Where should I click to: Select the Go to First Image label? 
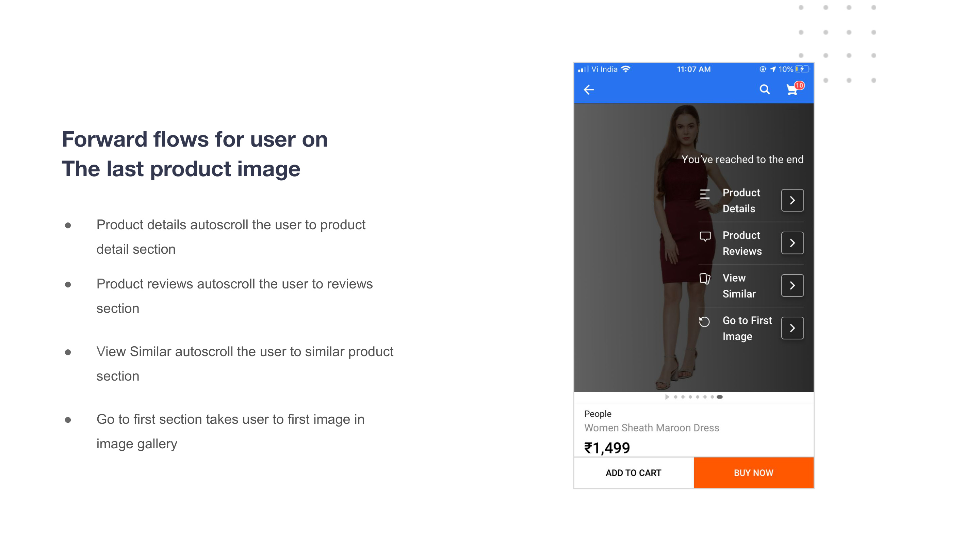coord(747,328)
